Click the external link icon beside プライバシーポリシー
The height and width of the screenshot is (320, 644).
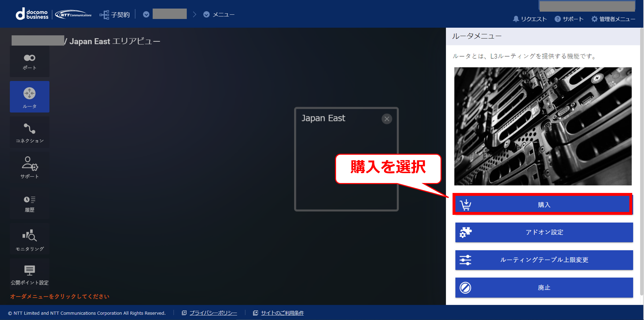coord(184,313)
